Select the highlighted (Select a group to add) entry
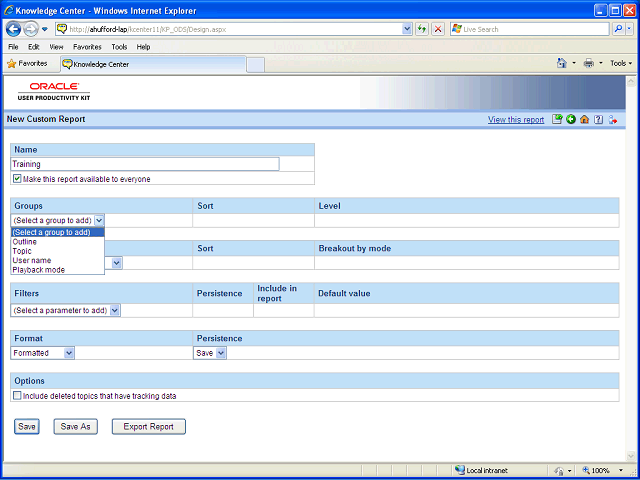Image resolution: width=640 pixels, height=480 pixels. point(58,232)
